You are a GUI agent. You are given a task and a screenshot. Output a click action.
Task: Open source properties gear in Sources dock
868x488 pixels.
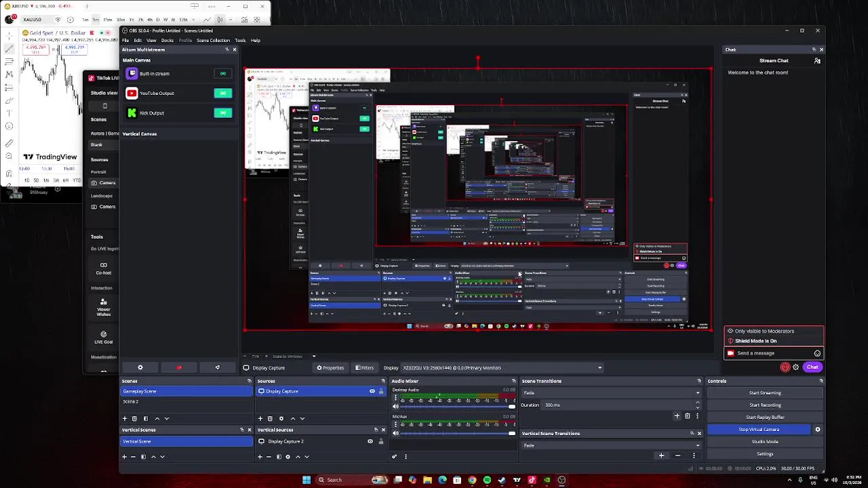(x=281, y=418)
